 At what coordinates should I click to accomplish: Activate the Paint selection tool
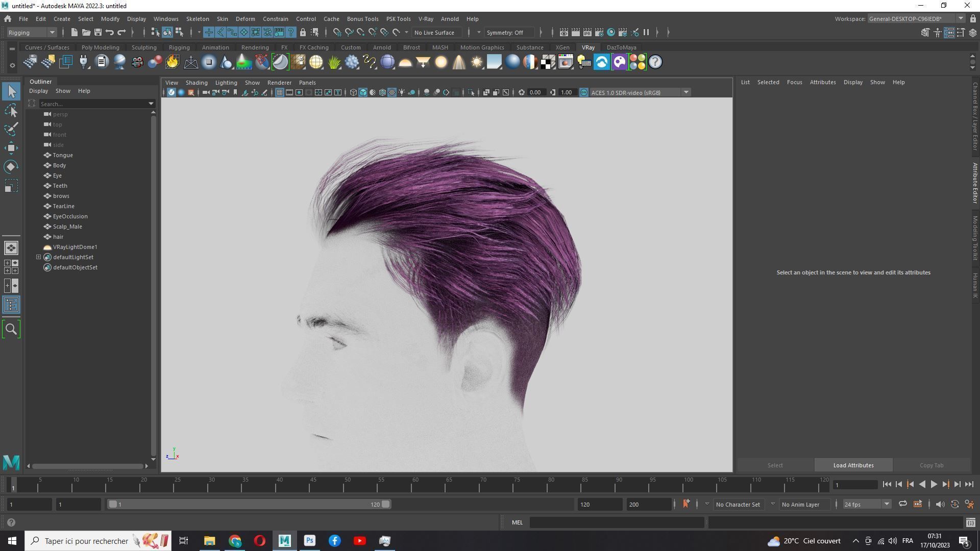coord(11,129)
